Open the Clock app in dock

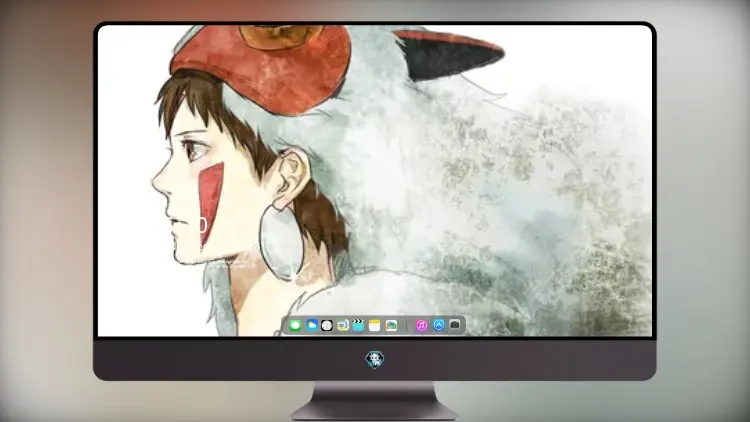(x=327, y=326)
